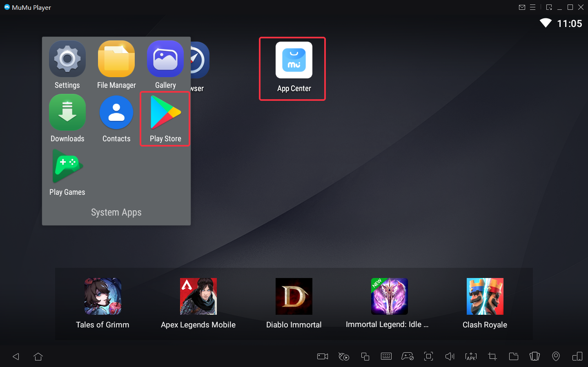Open the virtual location tool
588x367 pixels.
pos(556,356)
